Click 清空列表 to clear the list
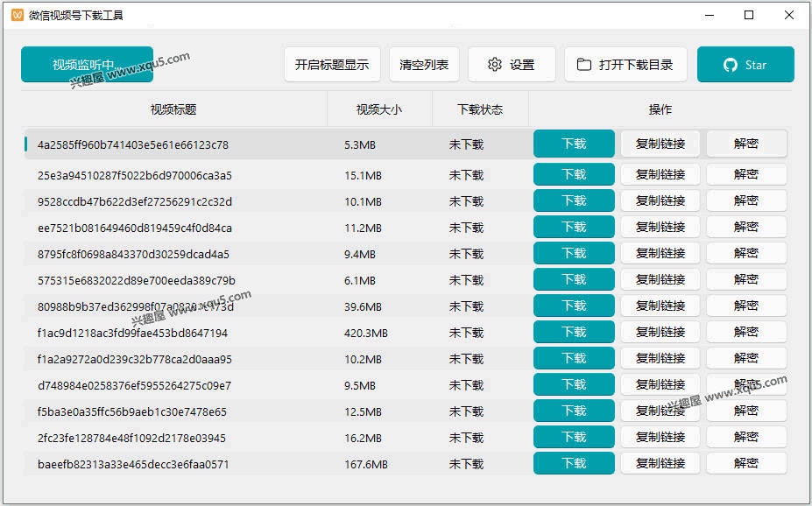The width and height of the screenshot is (812, 506). pos(424,65)
